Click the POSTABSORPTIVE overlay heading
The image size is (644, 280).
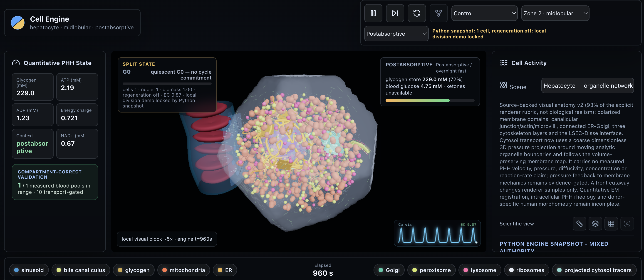pyautogui.click(x=409, y=65)
